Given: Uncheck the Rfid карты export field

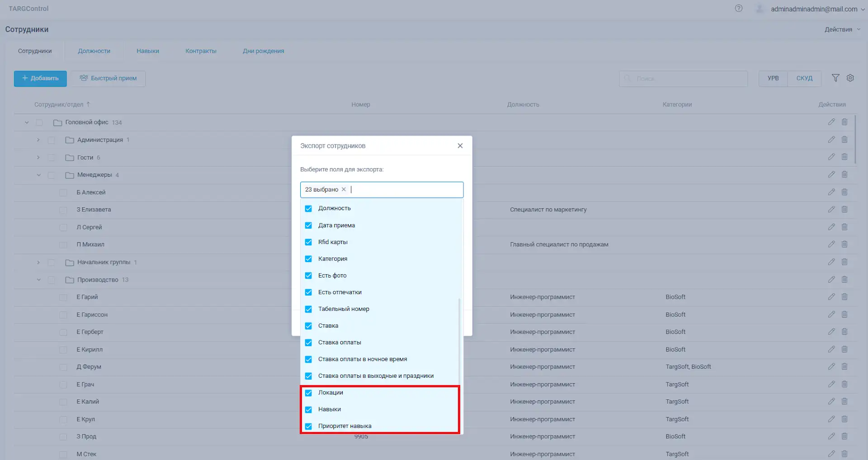Looking at the screenshot, I should (x=308, y=242).
